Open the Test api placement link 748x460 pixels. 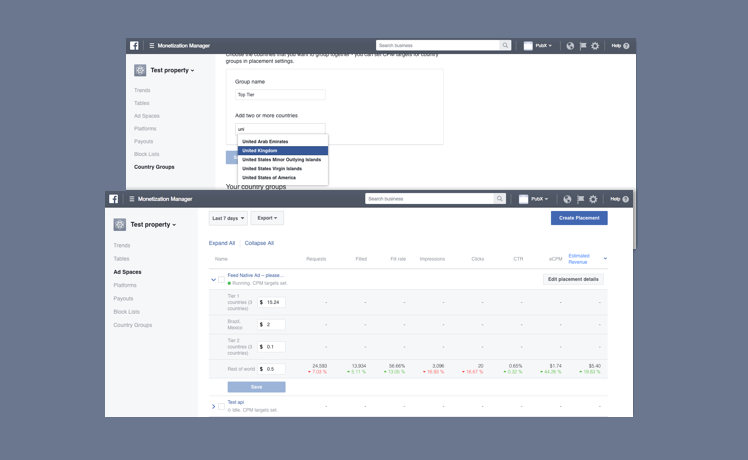236,402
